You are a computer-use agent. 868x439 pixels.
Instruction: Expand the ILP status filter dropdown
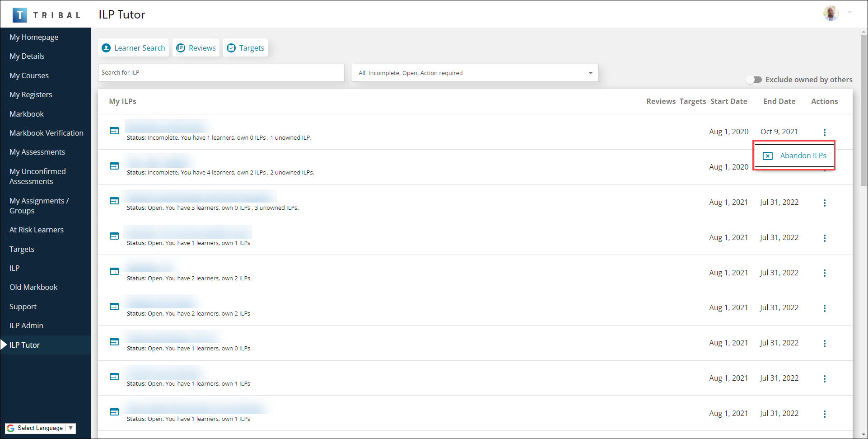point(590,73)
